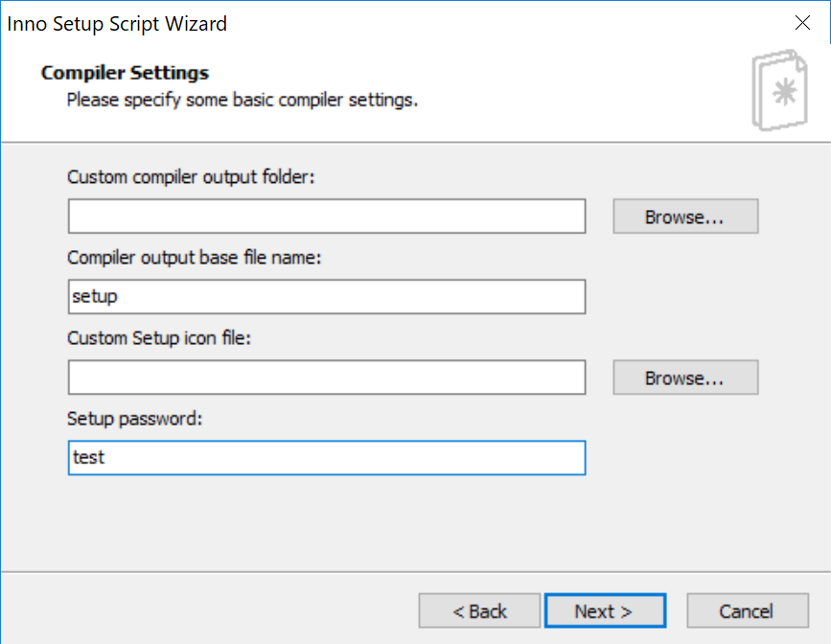The width and height of the screenshot is (831, 644).
Task: Click the Custom Setup icon file field
Action: 327,378
